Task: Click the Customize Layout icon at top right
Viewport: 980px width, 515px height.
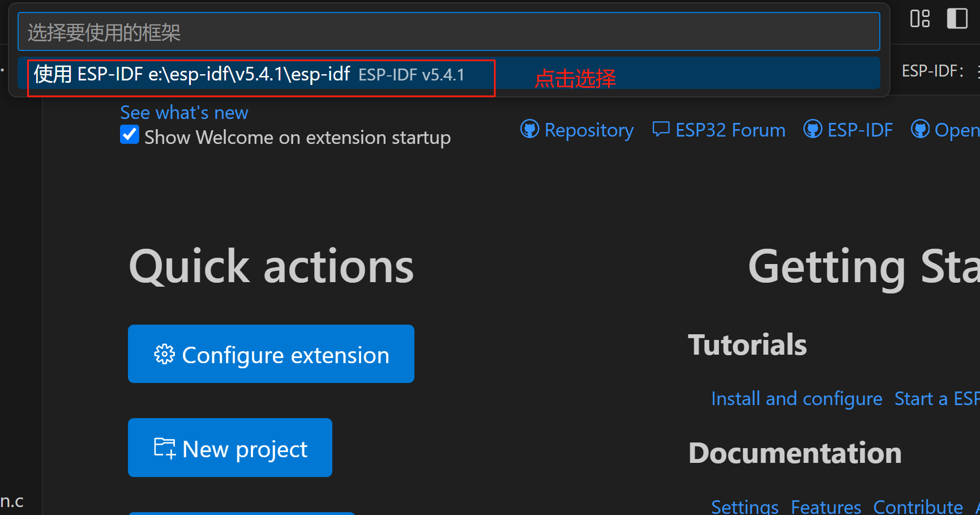Action: click(x=920, y=19)
